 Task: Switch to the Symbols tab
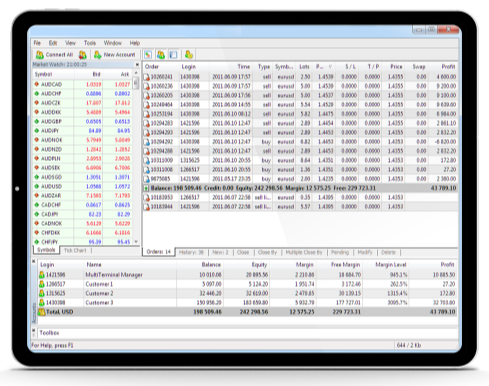tap(46, 250)
